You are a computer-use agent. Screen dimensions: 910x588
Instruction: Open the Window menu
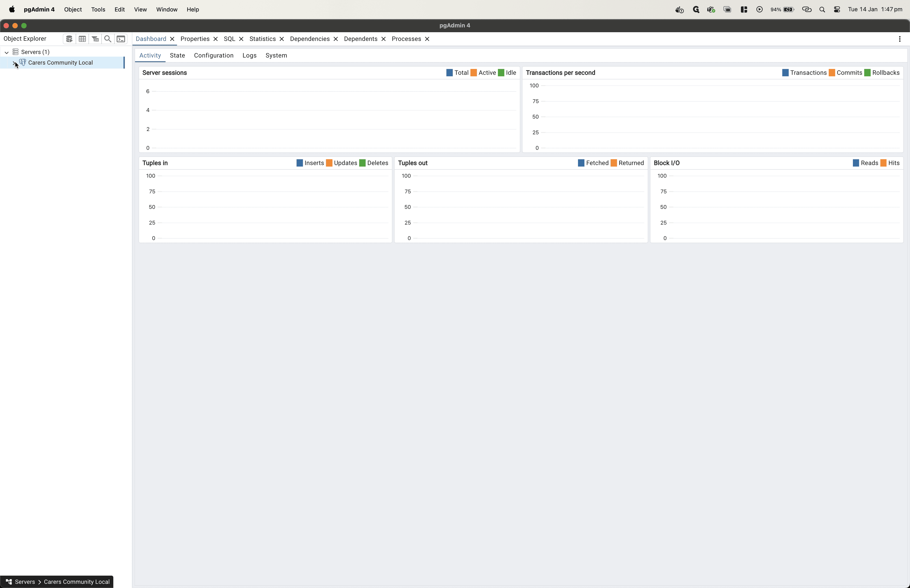click(167, 9)
